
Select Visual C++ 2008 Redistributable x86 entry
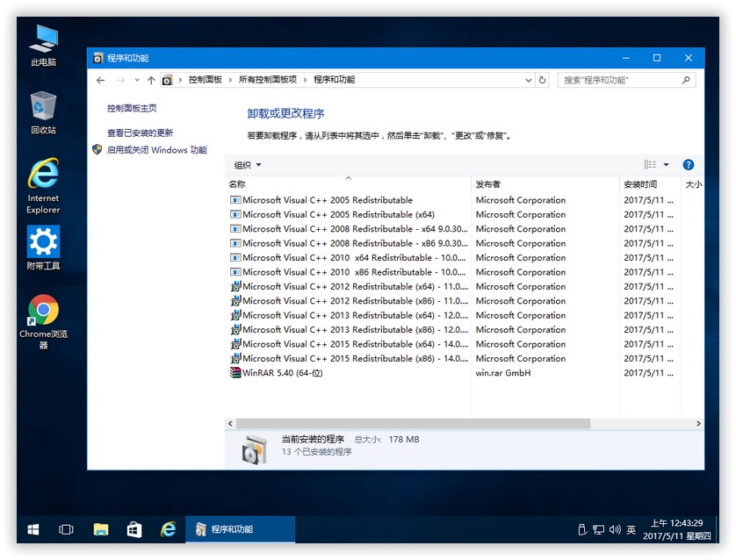click(x=349, y=243)
